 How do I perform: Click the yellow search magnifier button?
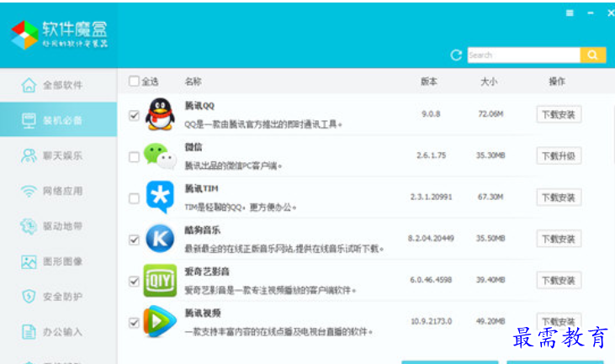point(592,55)
